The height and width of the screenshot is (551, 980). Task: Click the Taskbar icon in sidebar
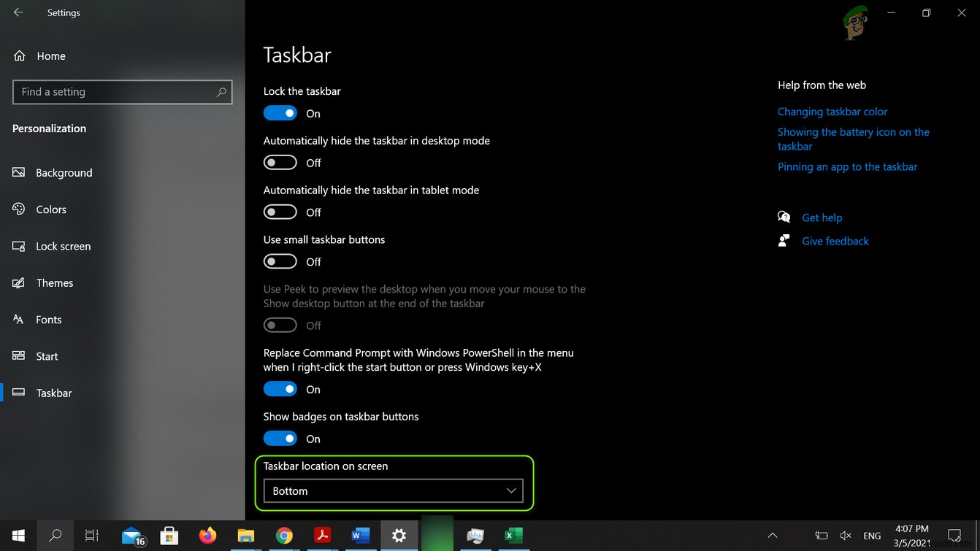[19, 393]
